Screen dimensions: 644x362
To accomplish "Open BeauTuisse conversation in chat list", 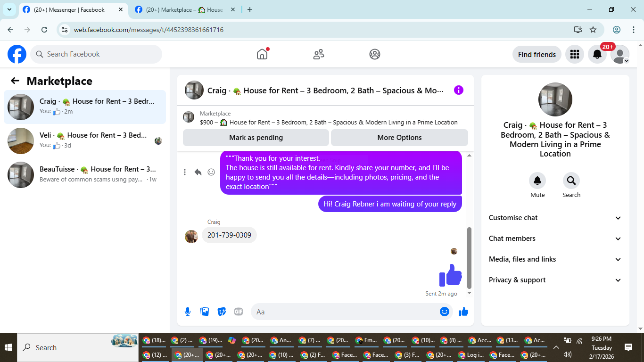I will 85,175.
